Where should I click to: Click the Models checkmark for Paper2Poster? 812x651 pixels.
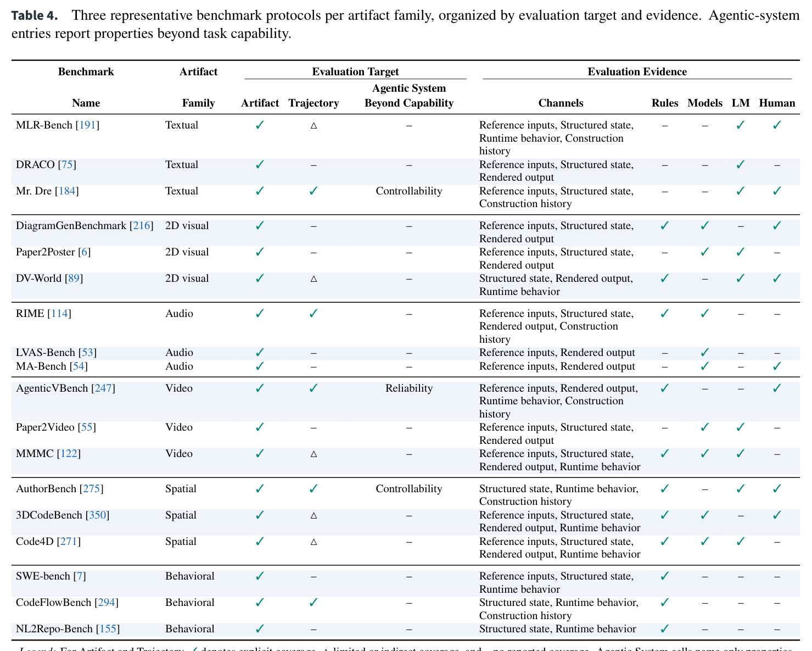click(705, 252)
